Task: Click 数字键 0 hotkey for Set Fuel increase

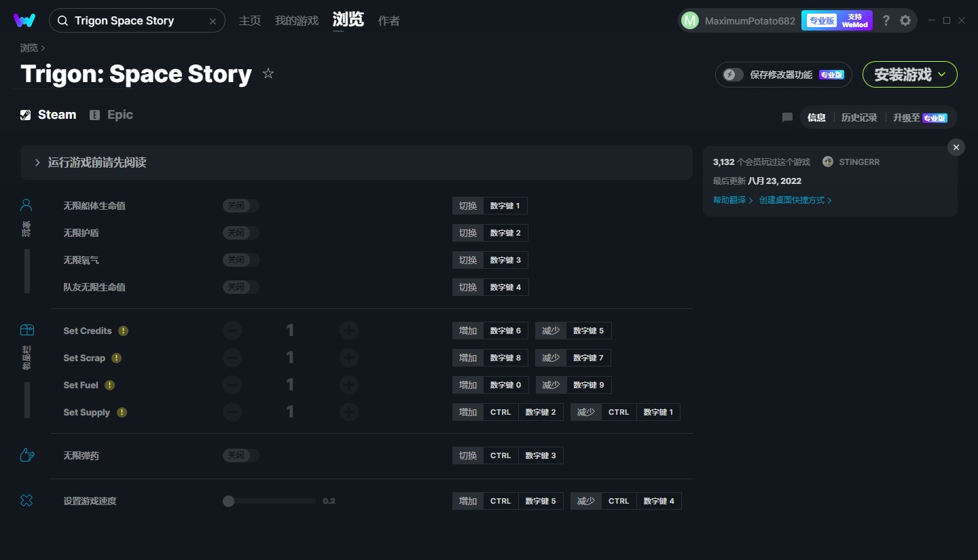Action: (505, 385)
